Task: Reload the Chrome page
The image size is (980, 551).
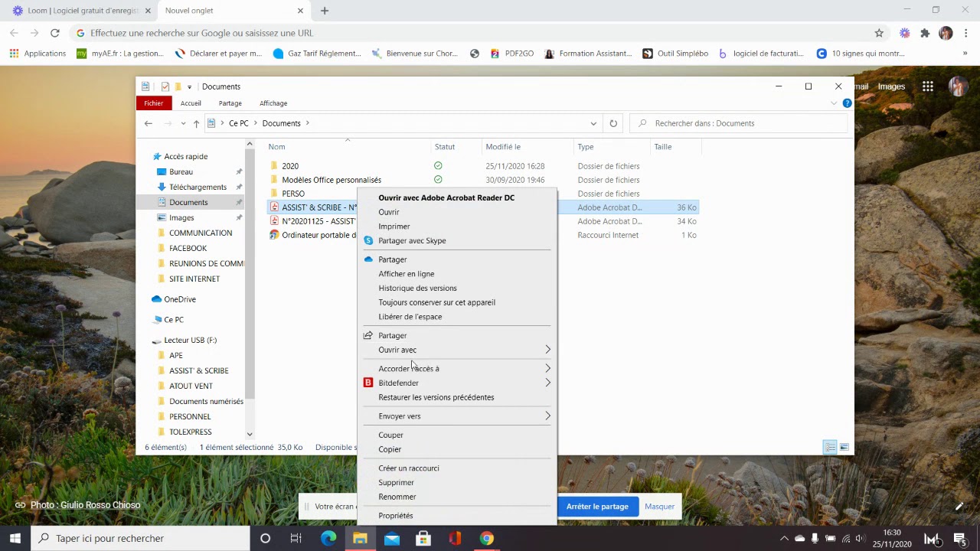Action: point(55,33)
